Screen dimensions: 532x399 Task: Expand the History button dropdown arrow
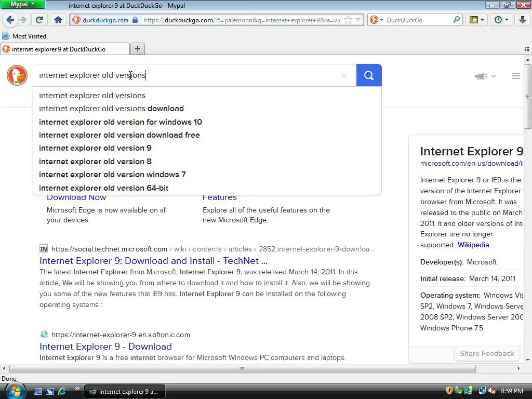[507, 20]
